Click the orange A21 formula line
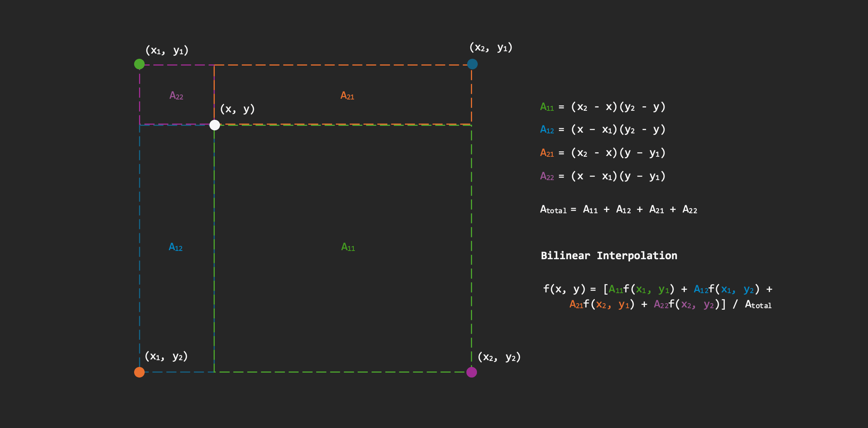The width and height of the screenshot is (868, 428). click(602, 153)
